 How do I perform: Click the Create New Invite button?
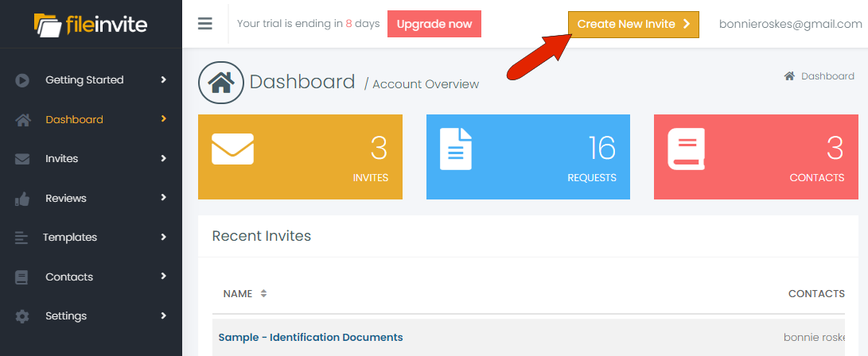point(633,25)
